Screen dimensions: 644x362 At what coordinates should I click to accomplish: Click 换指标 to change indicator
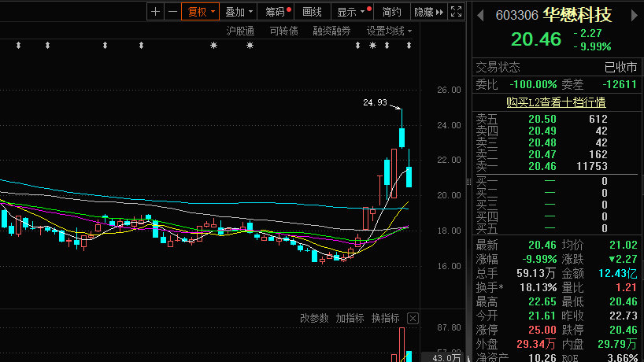click(386, 318)
